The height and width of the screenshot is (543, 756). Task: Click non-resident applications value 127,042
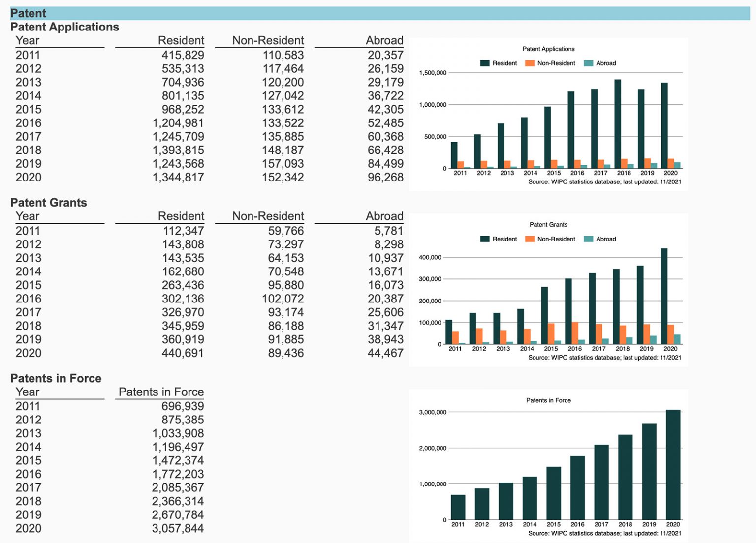coord(283,96)
